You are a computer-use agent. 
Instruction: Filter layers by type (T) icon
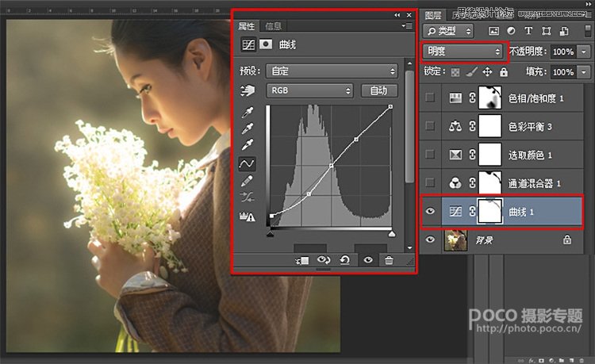point(528,31)
